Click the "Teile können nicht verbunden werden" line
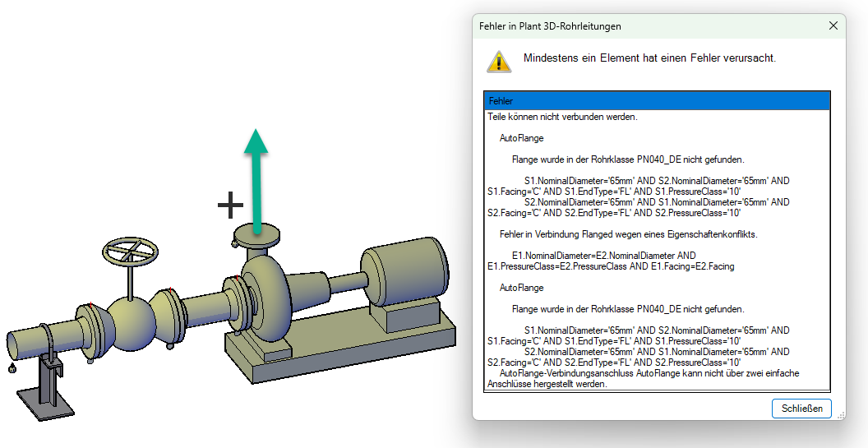This screenshot has width=868, height=448. pos(562,117)
